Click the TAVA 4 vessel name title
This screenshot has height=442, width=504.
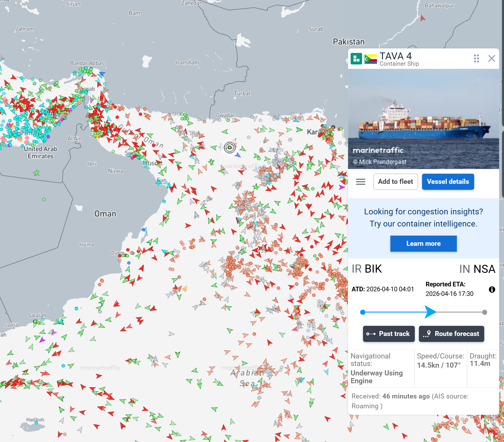[395, 56]
